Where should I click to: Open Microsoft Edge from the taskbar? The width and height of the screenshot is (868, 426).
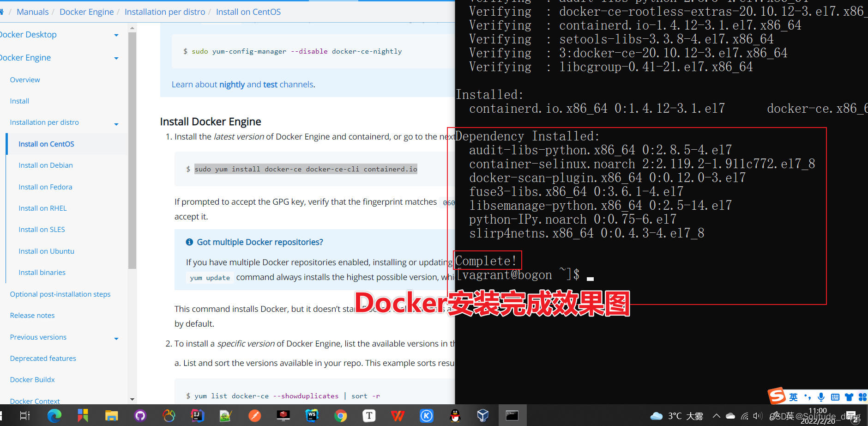coord(54,416)
